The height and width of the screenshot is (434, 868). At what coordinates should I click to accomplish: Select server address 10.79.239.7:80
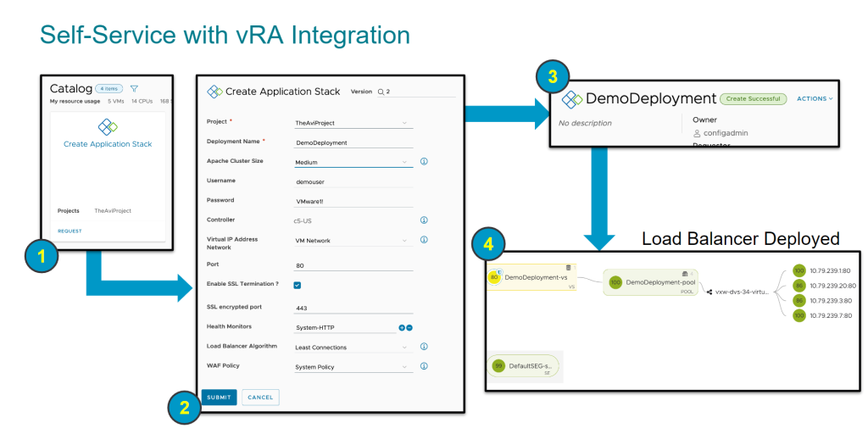pyautogui.click(x=831, y=315)
